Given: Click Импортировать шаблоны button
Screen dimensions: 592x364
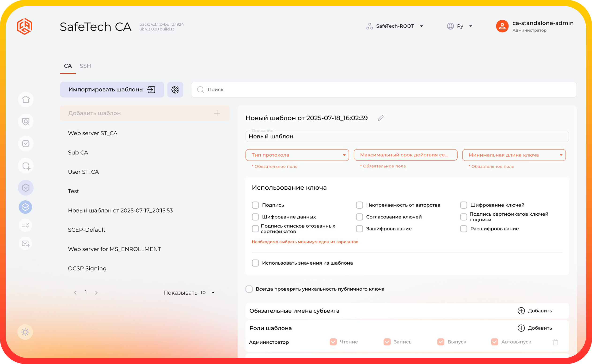Looking at the screenshot, I should click(x=112, y=90).
